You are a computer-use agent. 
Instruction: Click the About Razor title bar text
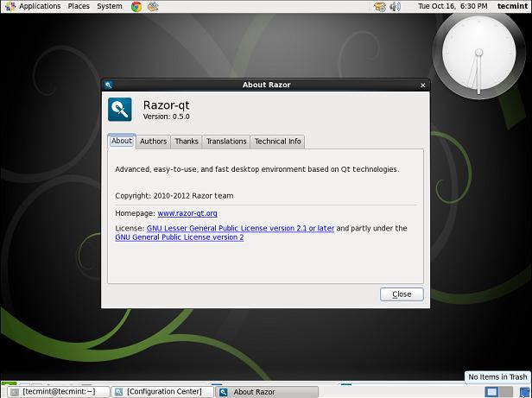(266, 85)
